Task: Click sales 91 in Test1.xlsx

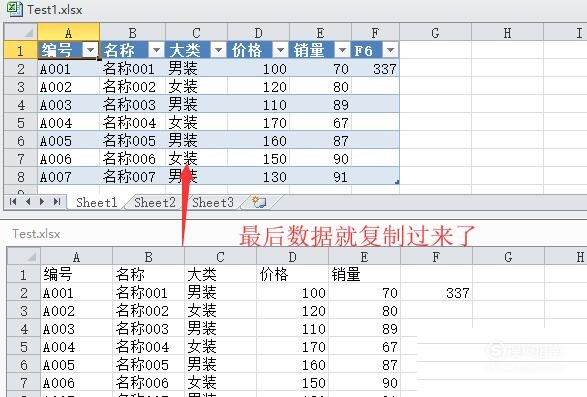Action: click(x=320, y=176)
